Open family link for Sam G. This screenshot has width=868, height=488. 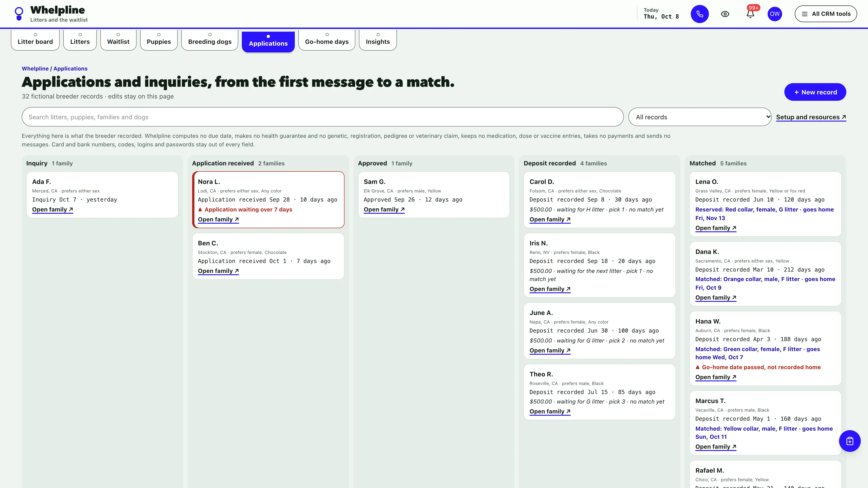coord(384,209)
